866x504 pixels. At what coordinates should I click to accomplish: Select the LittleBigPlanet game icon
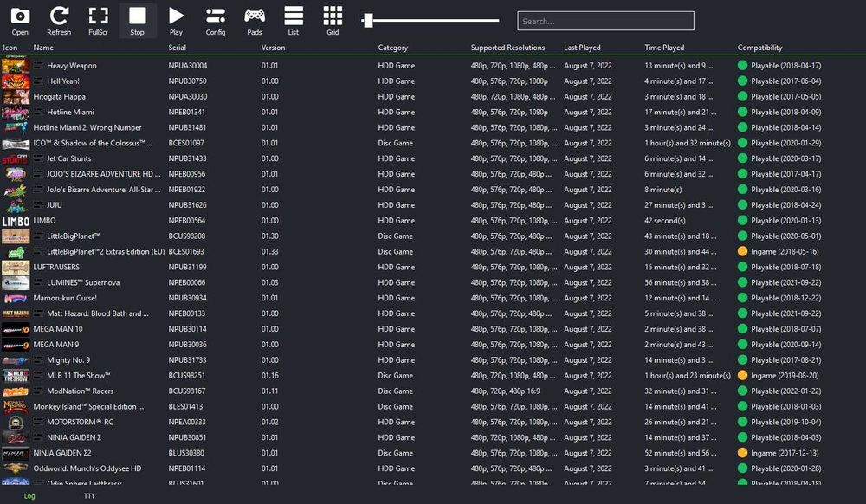(16, 236)
